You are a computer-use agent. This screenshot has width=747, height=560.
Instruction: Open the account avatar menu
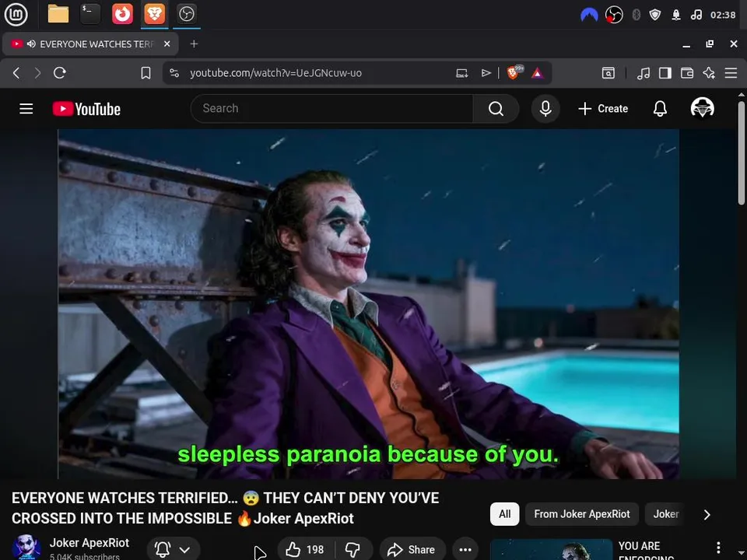(702, 108)
